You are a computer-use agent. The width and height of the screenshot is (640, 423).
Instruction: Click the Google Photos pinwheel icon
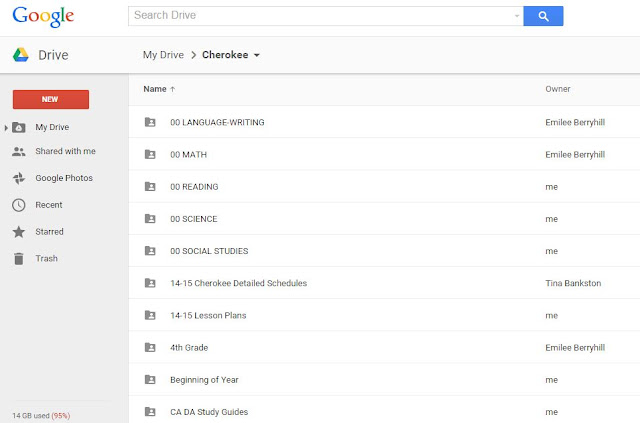click(18, 178)
